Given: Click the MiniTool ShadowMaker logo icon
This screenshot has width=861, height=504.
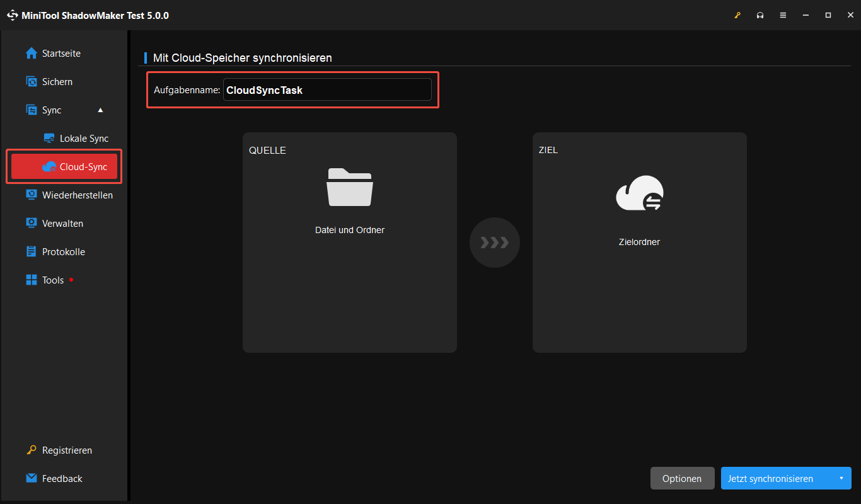Looking at the screenshot, I should [x=13, y=15].
